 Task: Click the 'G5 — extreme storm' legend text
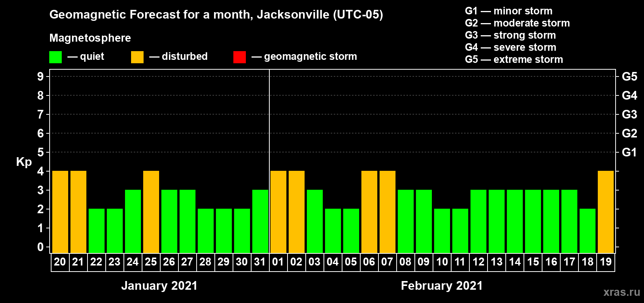pyautogui.click(x=514, y=59)
